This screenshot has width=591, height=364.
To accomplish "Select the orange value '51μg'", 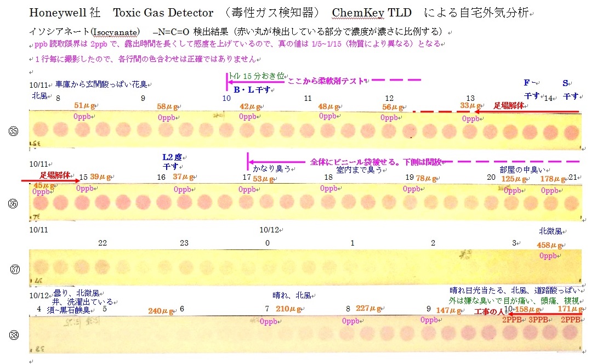I will click(84, 105).
